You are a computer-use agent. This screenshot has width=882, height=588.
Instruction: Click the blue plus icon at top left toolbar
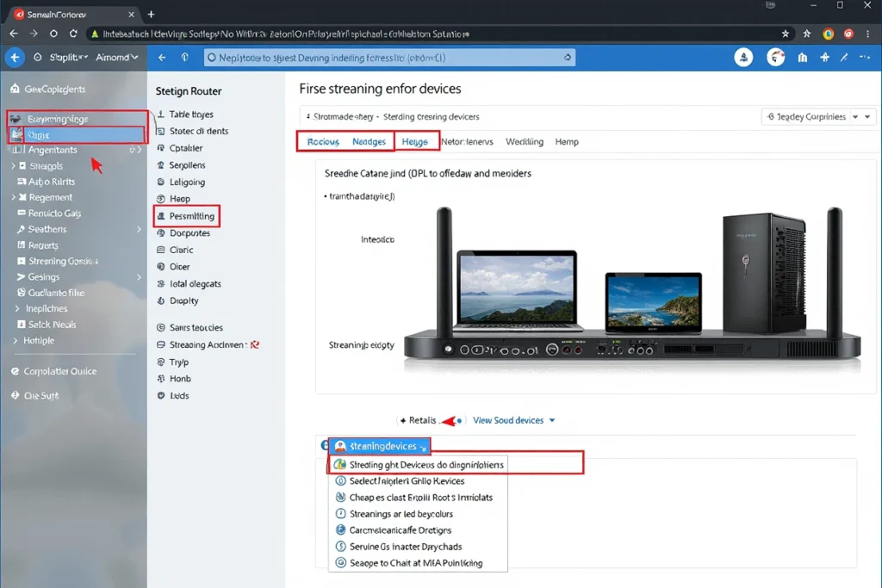[14, 57]
